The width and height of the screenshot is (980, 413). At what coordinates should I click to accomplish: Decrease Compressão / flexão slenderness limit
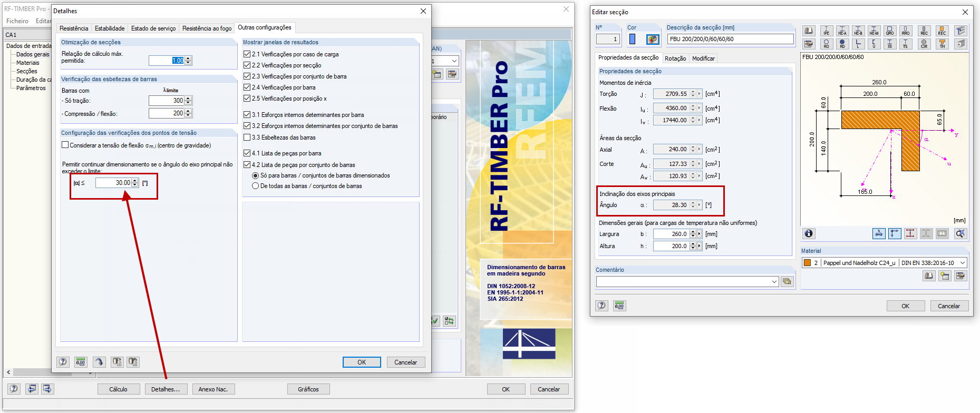[x=188, y=115]
